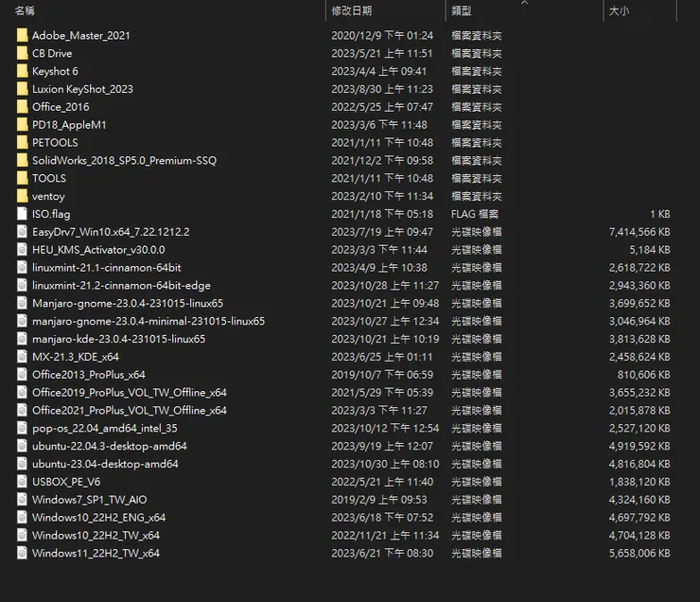
Task: Click the MX-21.3_KDE_x64 disc image icon
Action: pyautogui.click(x=23, y=357)
